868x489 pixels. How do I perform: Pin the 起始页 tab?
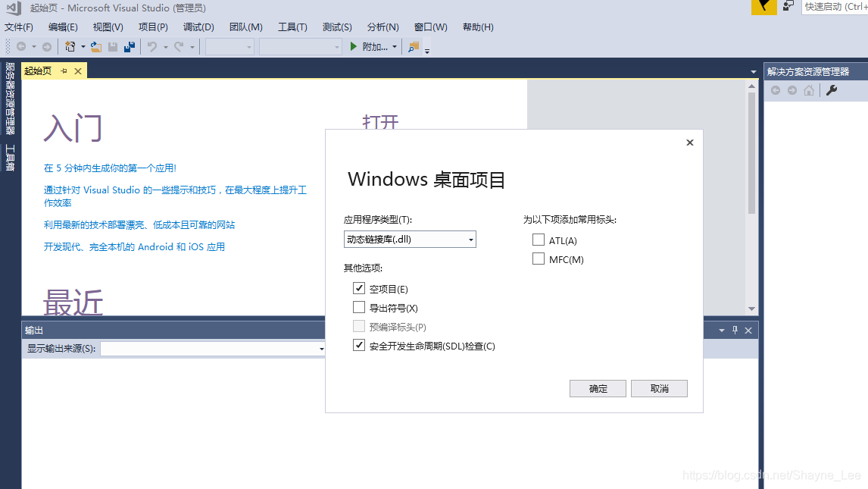64,71
